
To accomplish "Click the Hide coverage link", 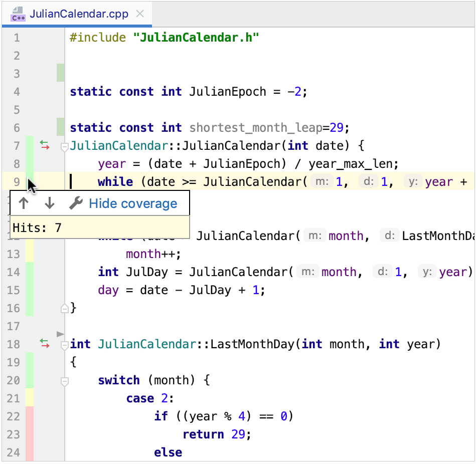I will click(133, 203).
